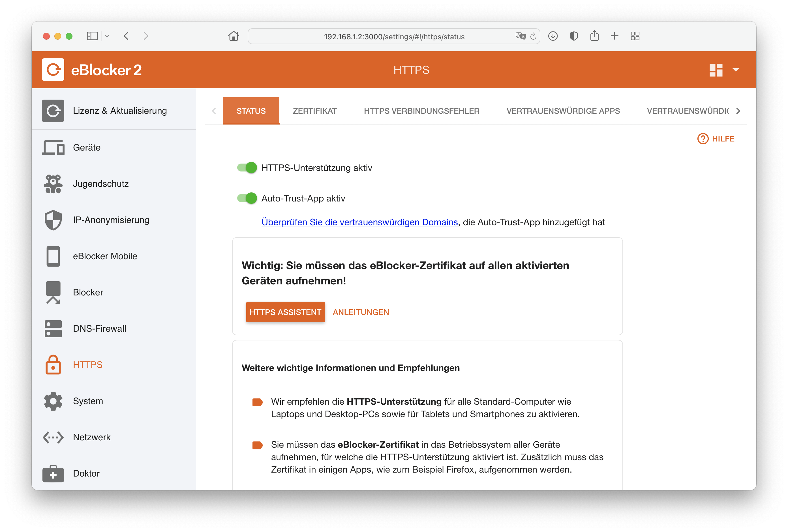Open the dashboard grid icon in header

coord(716,70)
